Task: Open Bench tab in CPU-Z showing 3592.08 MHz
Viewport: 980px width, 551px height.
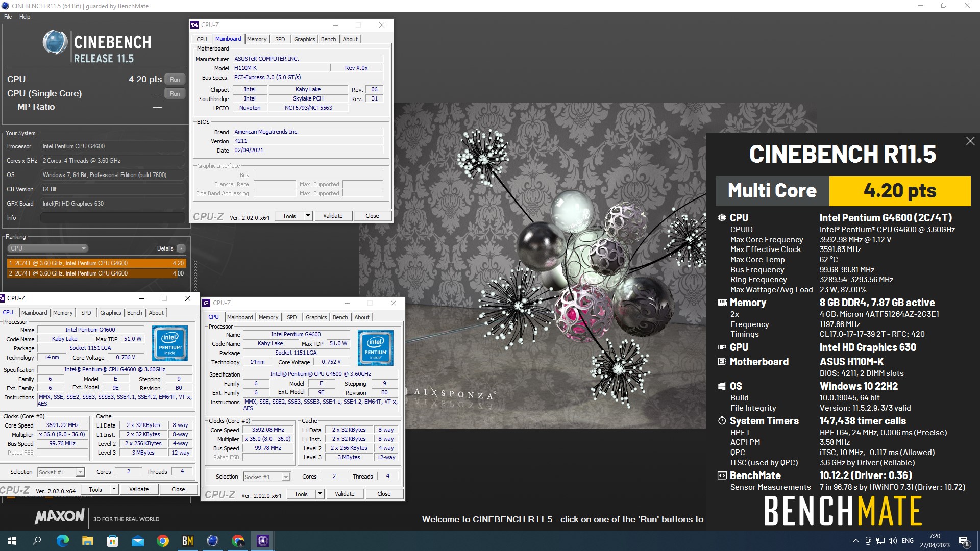Action: click(x=340, y=317)
